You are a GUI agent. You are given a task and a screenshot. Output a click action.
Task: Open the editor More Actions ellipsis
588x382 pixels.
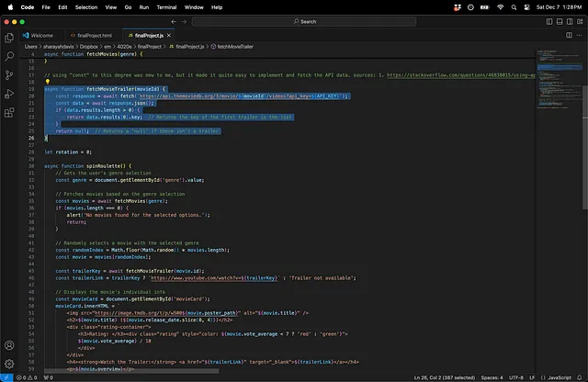point(579,35)
